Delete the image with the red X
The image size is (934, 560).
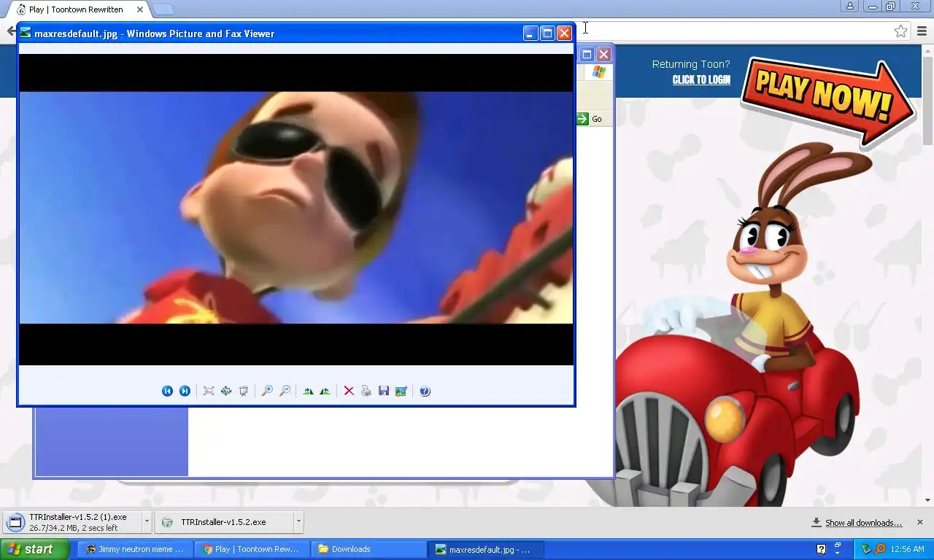pos(349,391)
